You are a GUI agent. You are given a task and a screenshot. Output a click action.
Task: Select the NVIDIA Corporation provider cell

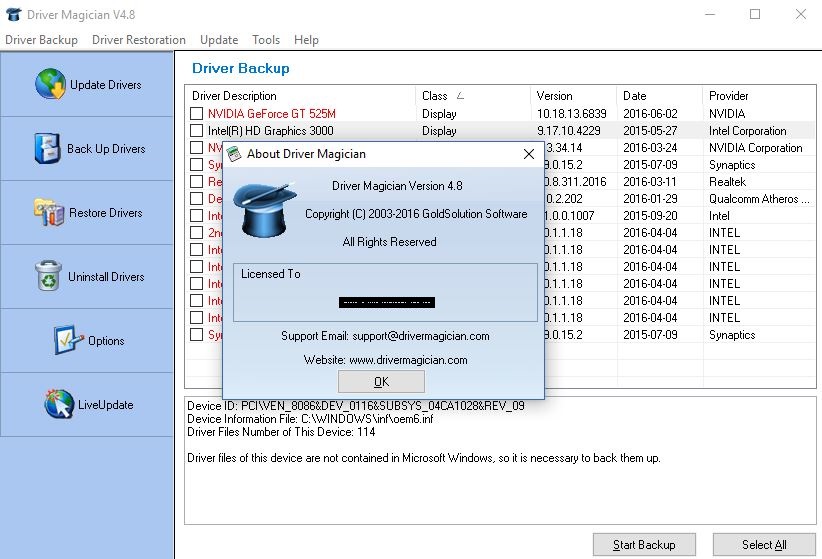click(x=755, y=148)
